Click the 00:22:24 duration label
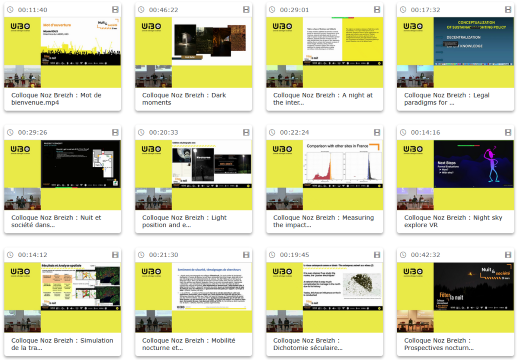Viewport: 519px width, 360px height. [x=294, y=132]
